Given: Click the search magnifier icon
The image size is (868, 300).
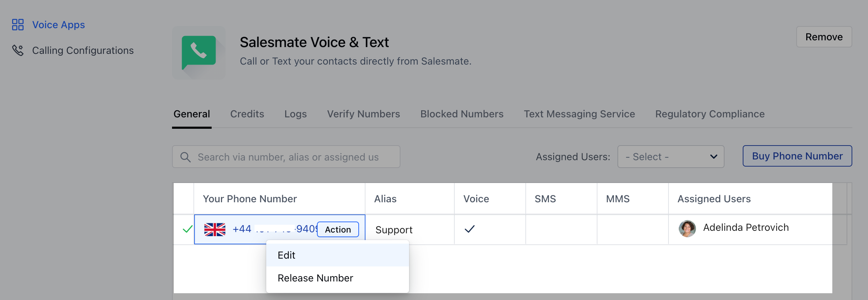Looking at the screenshot, I should tap(185, 157).
